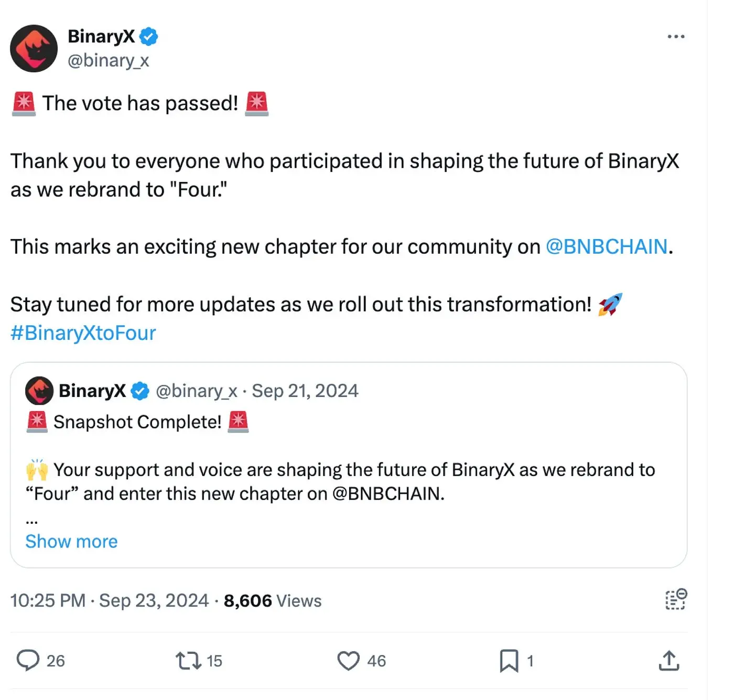Image resolution: width=734 pixels, height=700 pixels.
Task: Click the verified badge in the quoted tweet
Action: pyautogui.click(x=140, y=391)
